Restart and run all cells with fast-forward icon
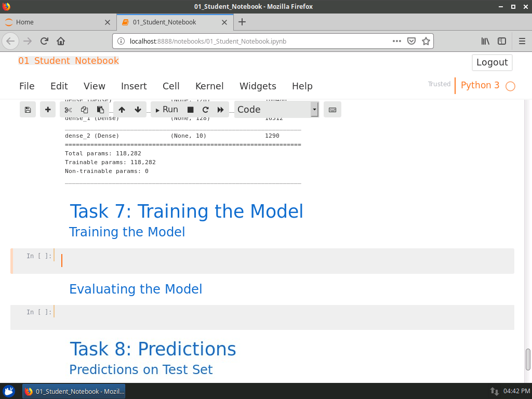This screenshot has width=532, height=399. (220, 110)
